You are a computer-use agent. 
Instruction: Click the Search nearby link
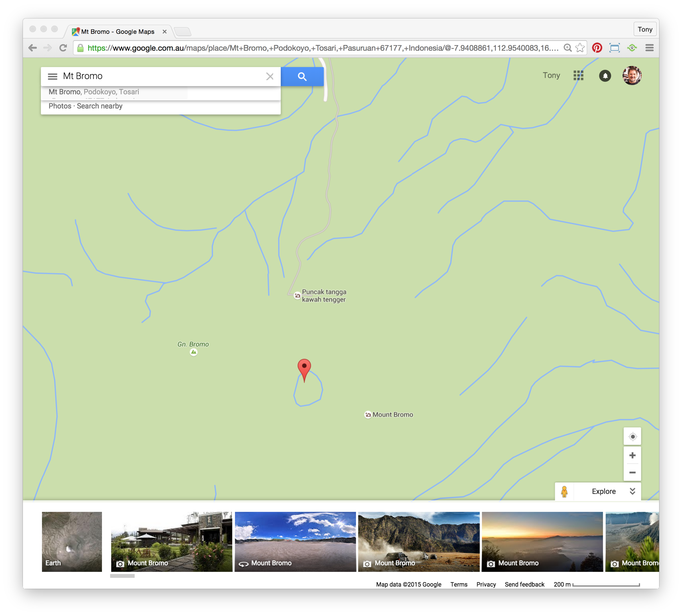100,106
